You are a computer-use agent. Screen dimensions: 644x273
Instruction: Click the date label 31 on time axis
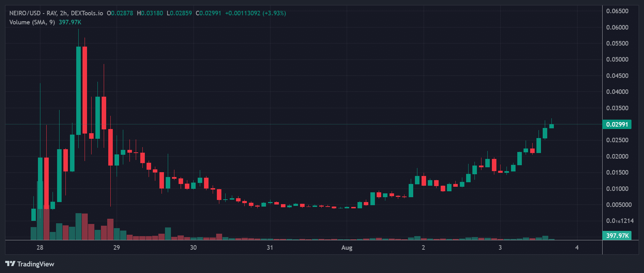[x=270, y=248]
